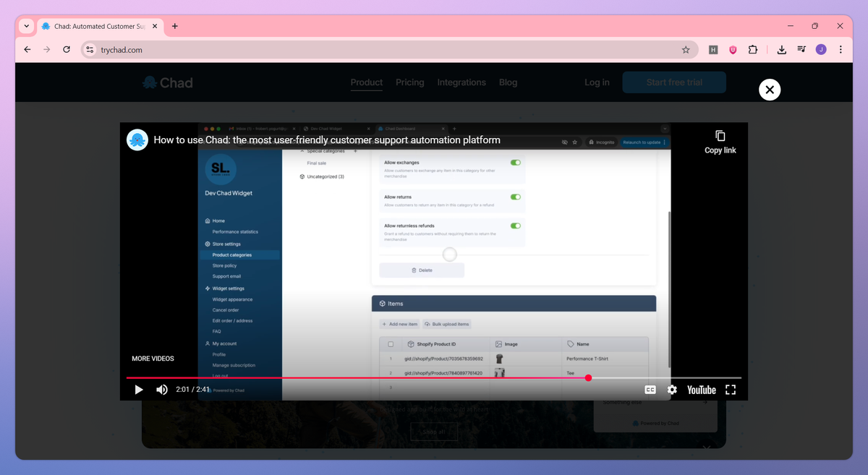Open the Chrome downloads icon
Screen dimensions: 868x475
tap(782, 50)
